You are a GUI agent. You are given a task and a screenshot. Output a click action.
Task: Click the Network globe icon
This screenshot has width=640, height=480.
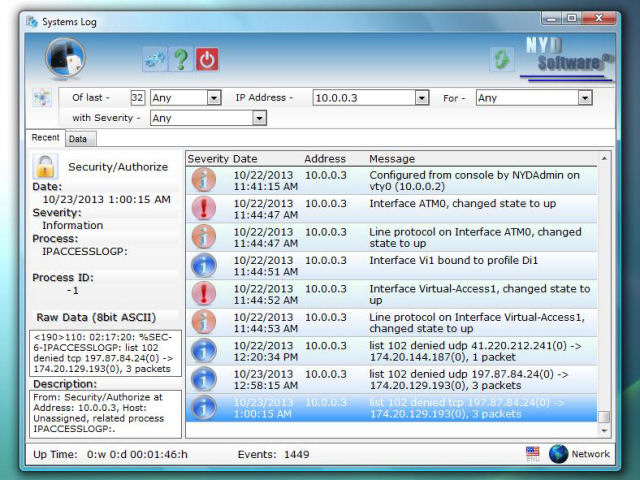(x=558, y=454)
